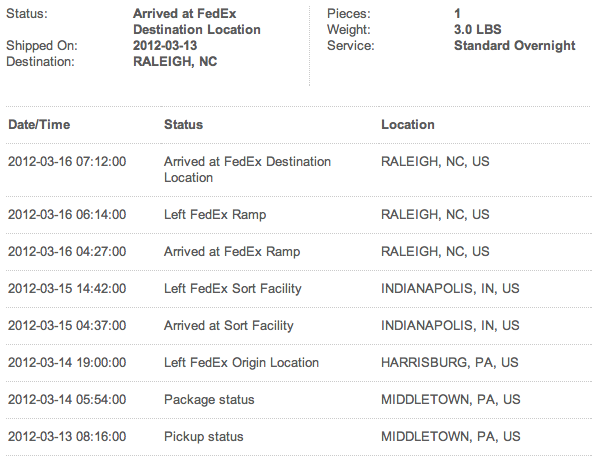This screenshot has width=607, height=462.
Task: Click the 'RALEIGH, NC' destination value
Action: (x=175, y=61)
